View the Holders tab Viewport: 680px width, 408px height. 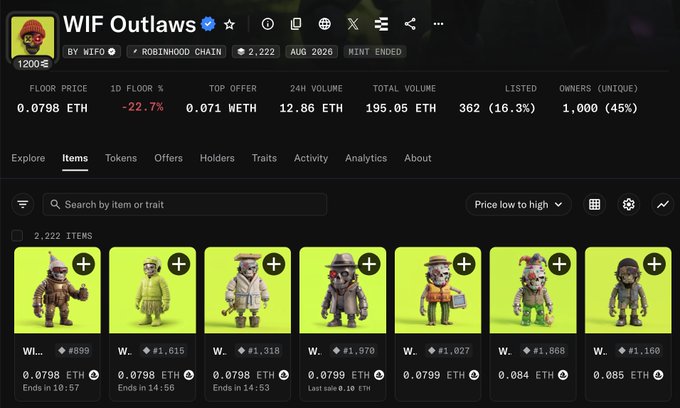217,158
